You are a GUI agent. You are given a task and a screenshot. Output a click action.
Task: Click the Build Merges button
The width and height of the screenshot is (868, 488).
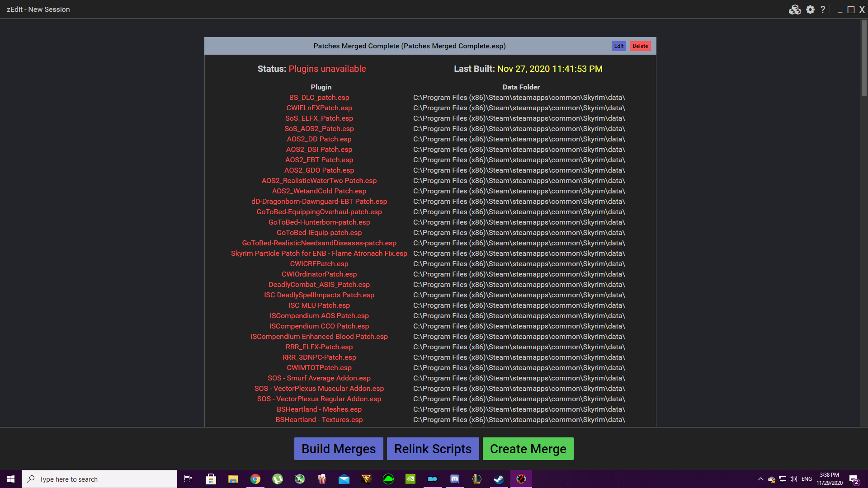point(339,449)
